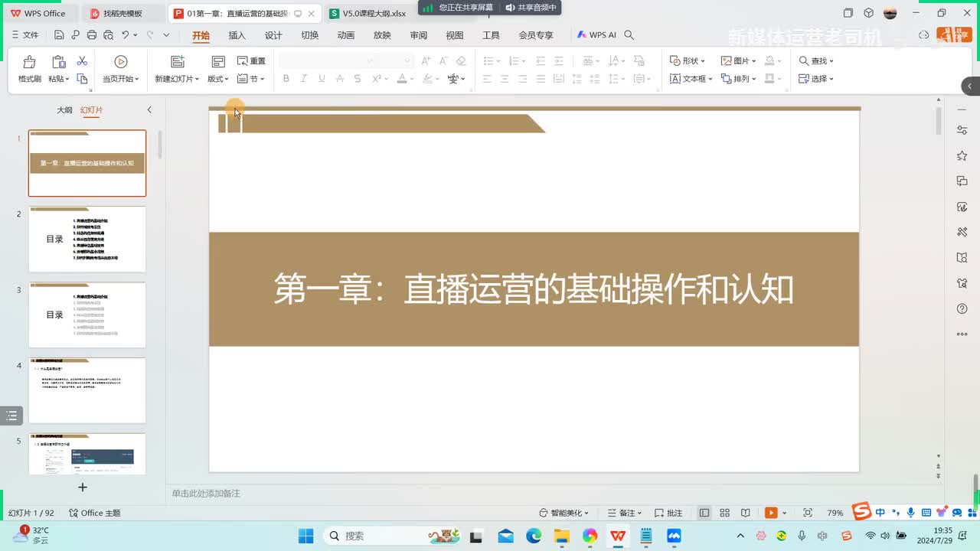Open the font name combo box
Screen dimensions: 980x551
[328, 61]
